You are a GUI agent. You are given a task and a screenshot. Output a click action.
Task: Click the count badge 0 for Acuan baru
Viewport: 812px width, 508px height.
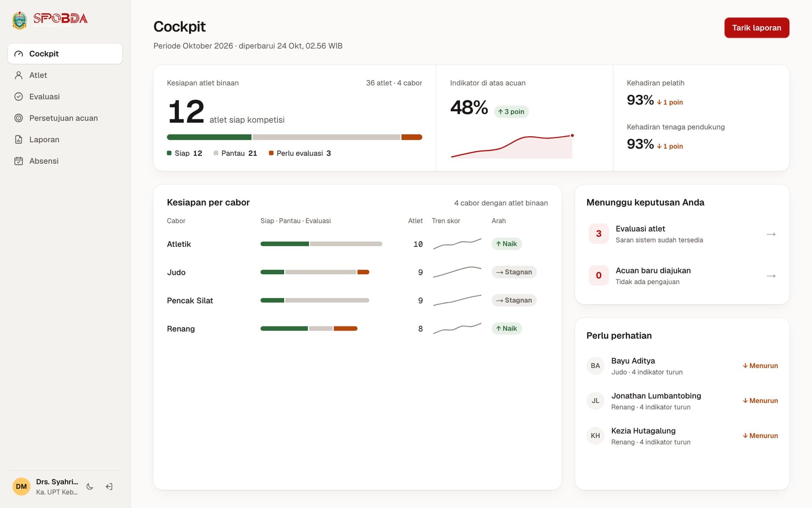tap(598, 276)
